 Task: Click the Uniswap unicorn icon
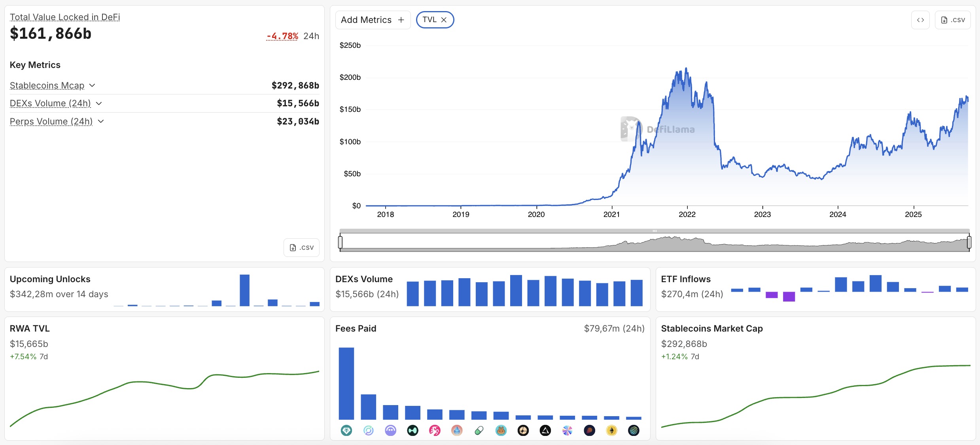coord(435,430)
